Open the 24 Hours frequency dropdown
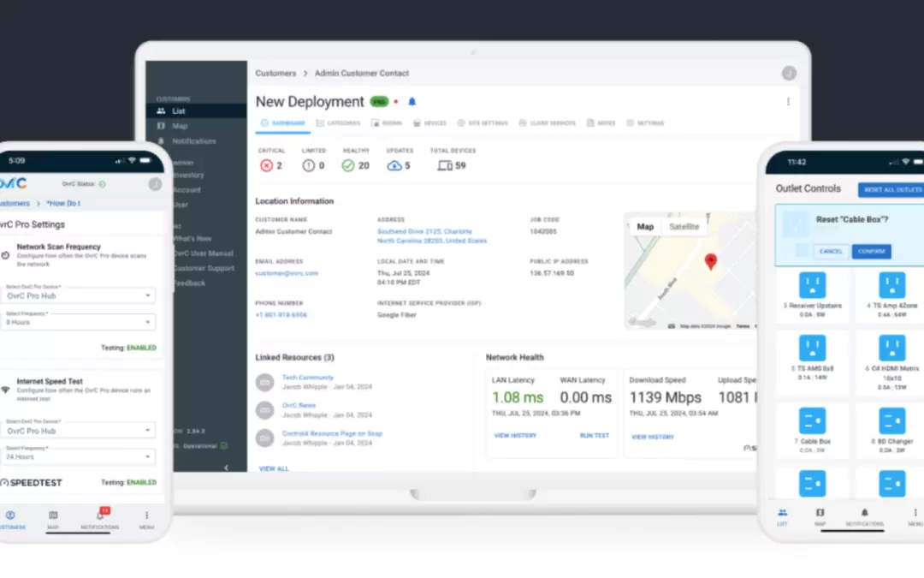 click(77, 456)
